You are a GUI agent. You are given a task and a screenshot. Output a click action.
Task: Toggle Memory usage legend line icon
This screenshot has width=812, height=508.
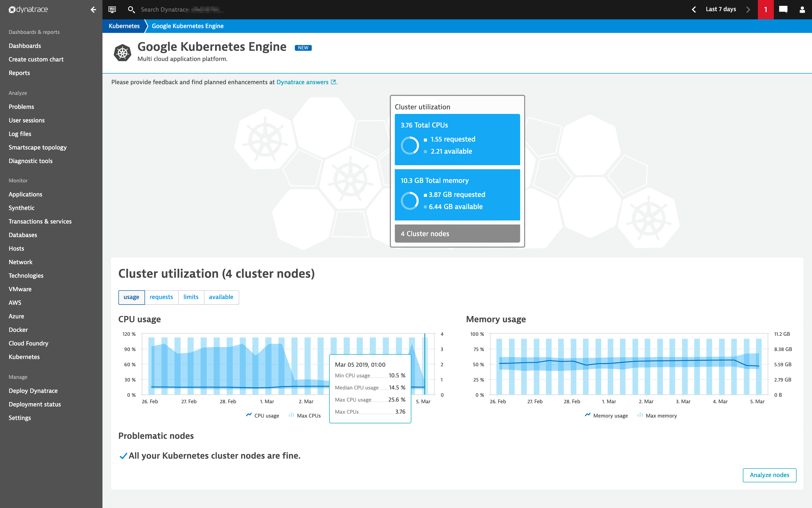(x=587, y=415)
